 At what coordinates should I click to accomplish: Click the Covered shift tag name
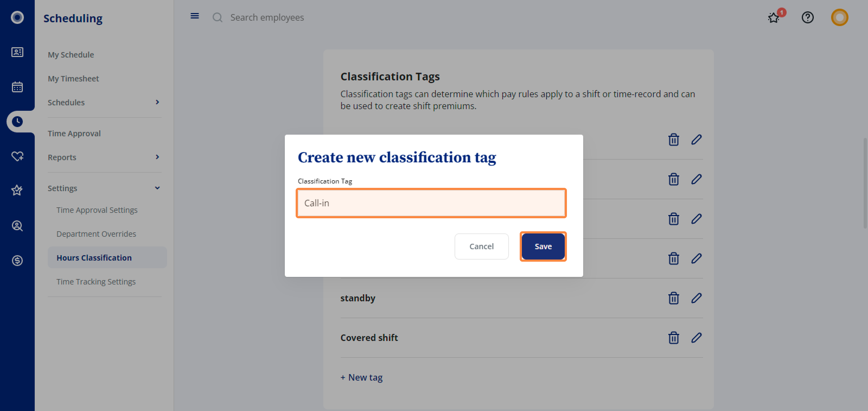369,337
